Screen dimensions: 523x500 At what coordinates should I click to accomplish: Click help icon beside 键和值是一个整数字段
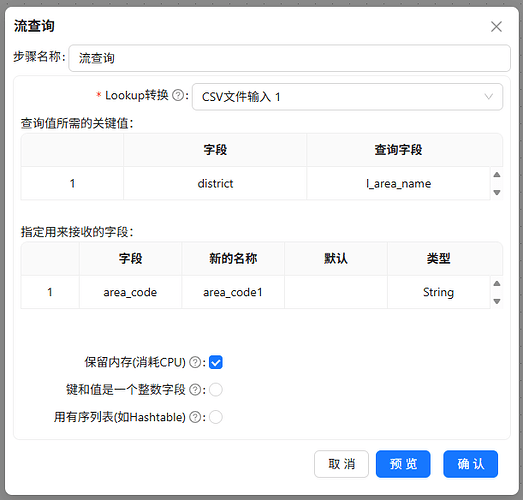(195, 390)
